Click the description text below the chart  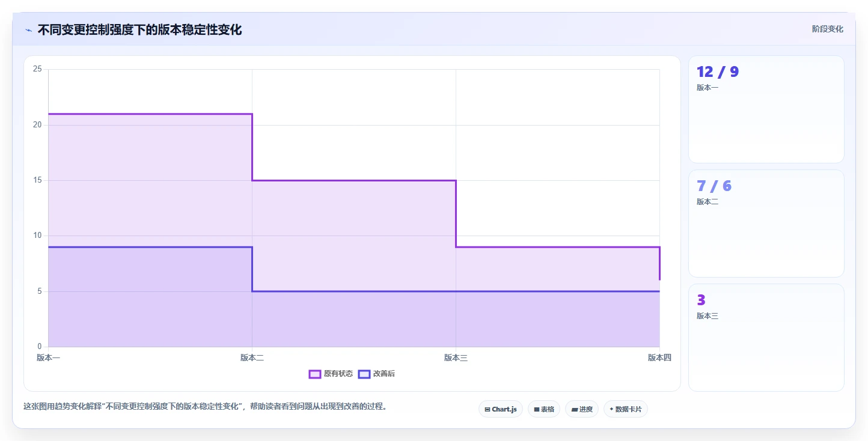205,407
